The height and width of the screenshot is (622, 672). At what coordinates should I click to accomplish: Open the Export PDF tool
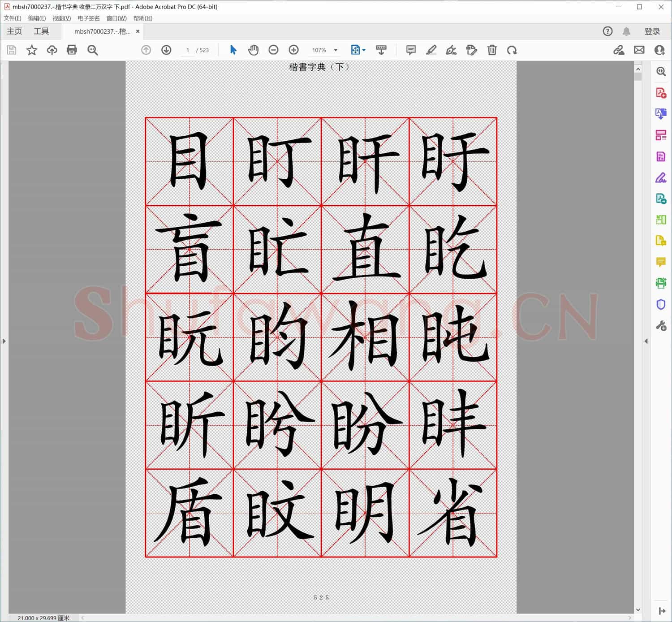click(x=661, y=113)
